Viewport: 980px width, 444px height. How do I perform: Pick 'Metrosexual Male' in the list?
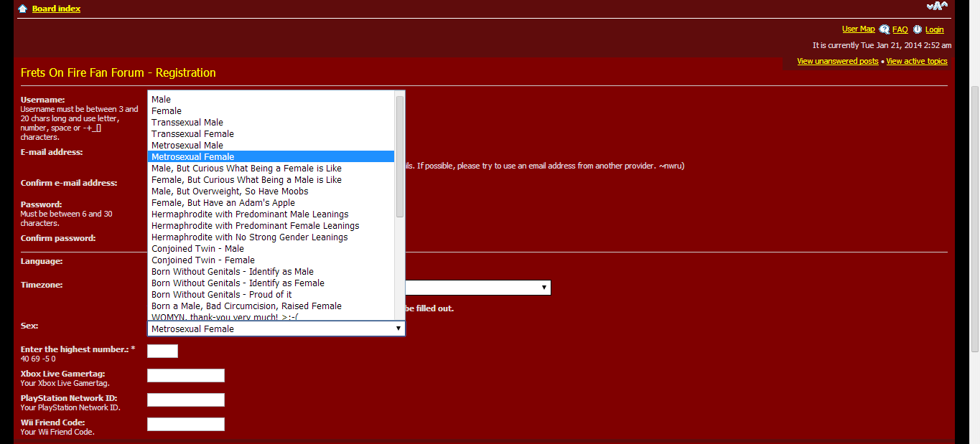[271, 146]
